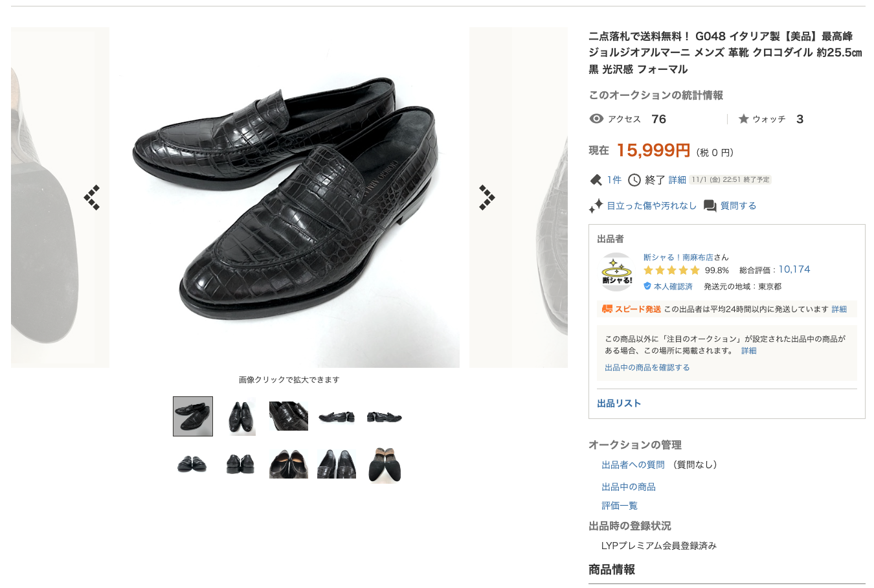Click the eye access count icon
The width and height of the screenshot is (874, 588).
[x=596, y=119]
